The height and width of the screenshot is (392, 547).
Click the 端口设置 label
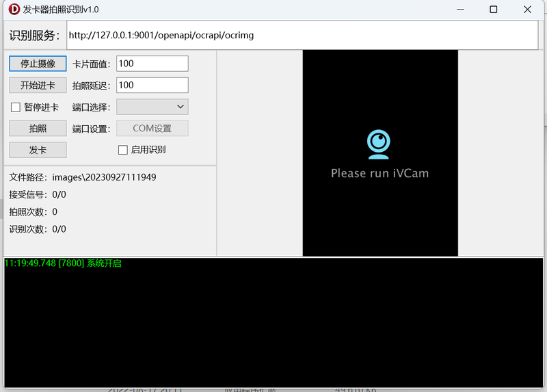[92, 129]
